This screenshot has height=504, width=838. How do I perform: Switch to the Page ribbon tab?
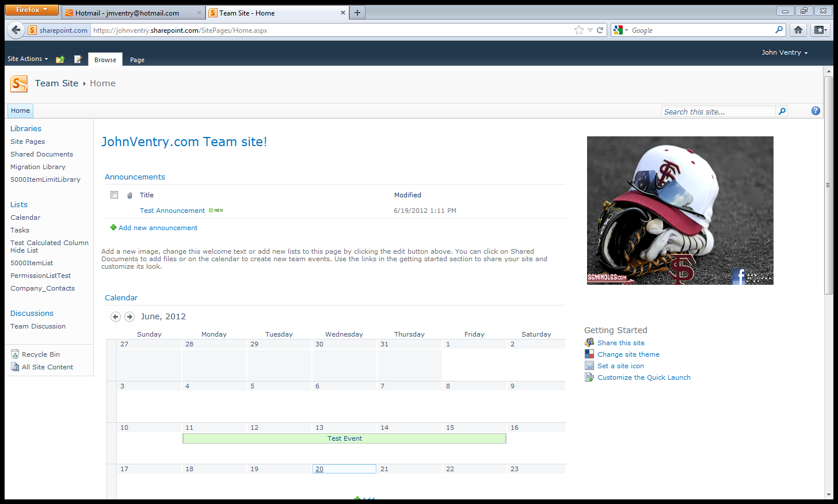pyautogui.click(x=136, y=59)
